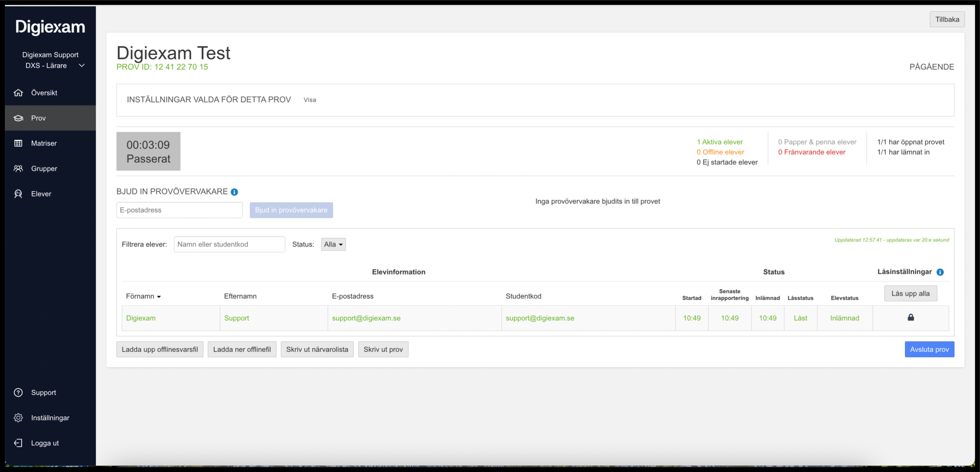
Task: Open Support menu item
Action: tap(50, 392)
